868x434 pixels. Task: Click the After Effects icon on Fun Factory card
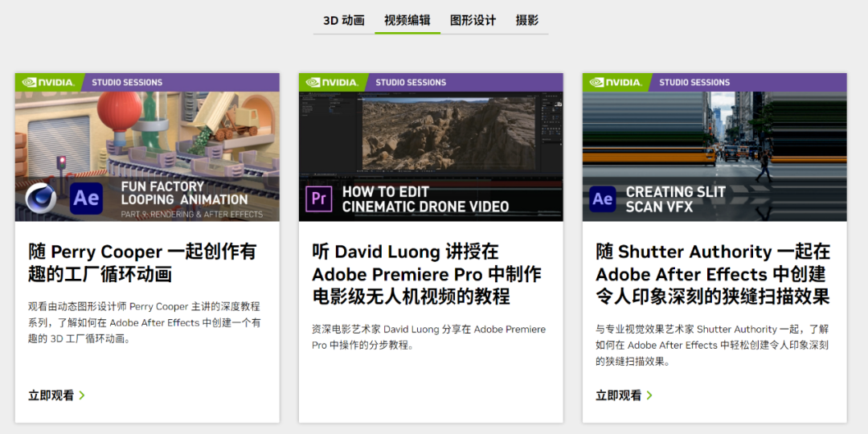click(86, 199)
